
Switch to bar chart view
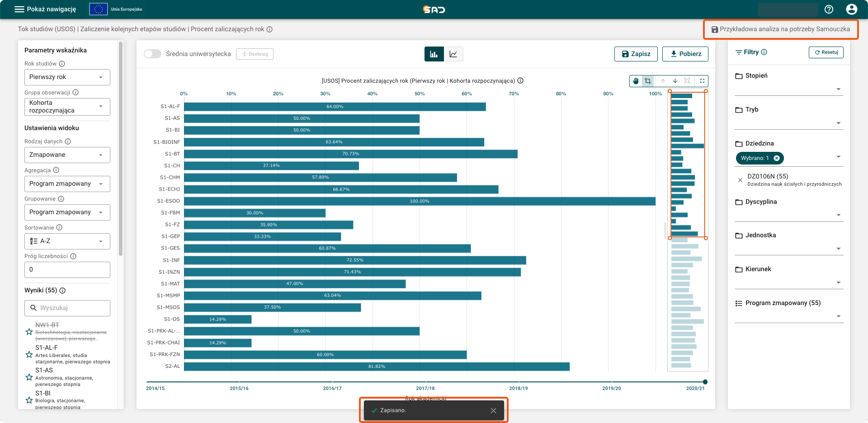[x=434, y=54]
